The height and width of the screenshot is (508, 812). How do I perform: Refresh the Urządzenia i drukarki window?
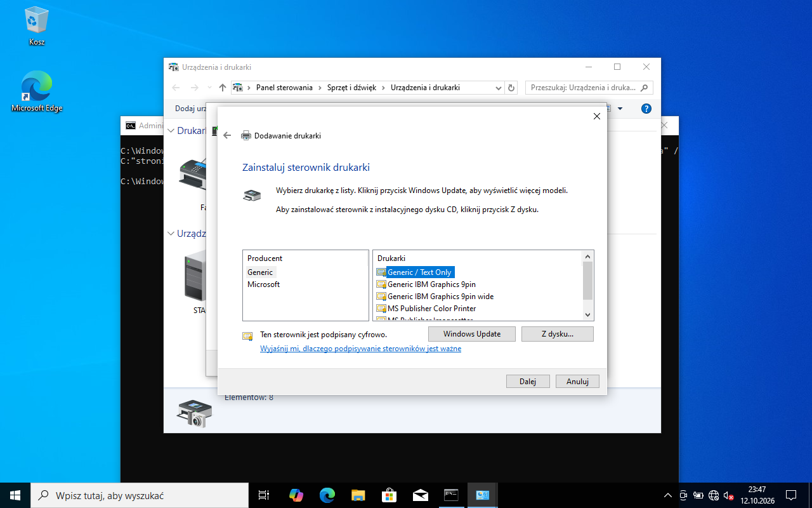coord(511,88)
